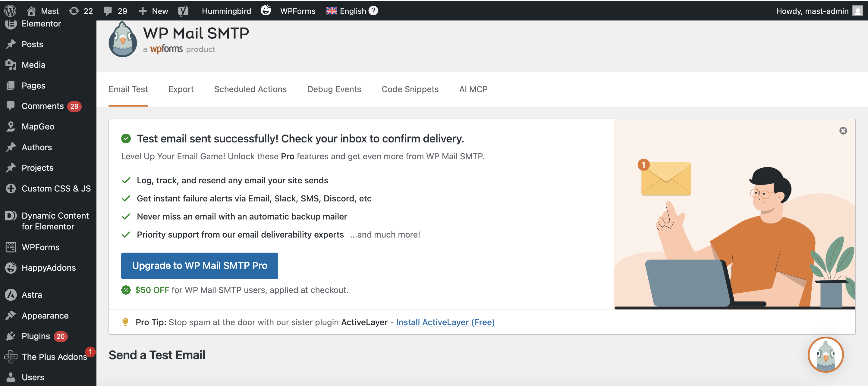
Task: Expand the New content menu
Action: [153, 11]
